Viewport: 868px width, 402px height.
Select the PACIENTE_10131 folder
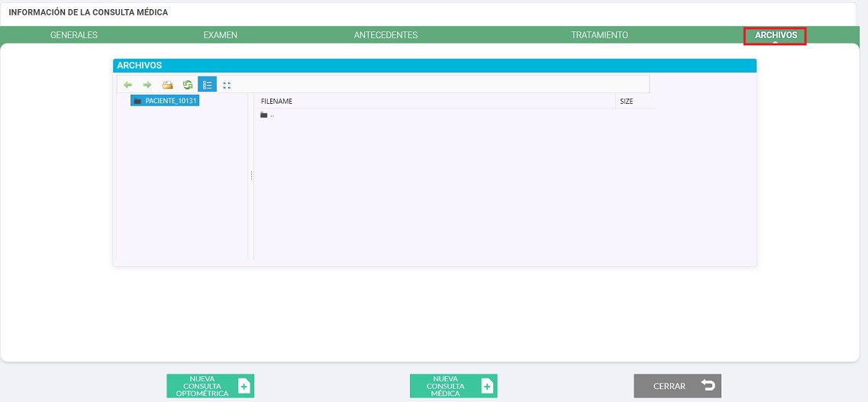click(x=165, y=101)
